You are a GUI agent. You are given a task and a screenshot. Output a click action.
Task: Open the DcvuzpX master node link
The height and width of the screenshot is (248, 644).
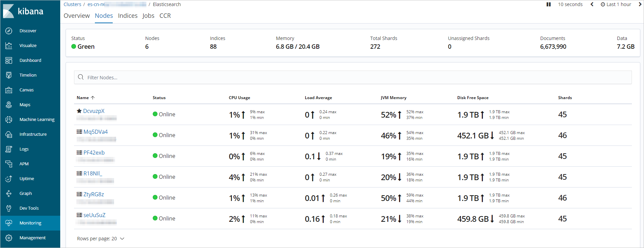[x=94, y=111]
